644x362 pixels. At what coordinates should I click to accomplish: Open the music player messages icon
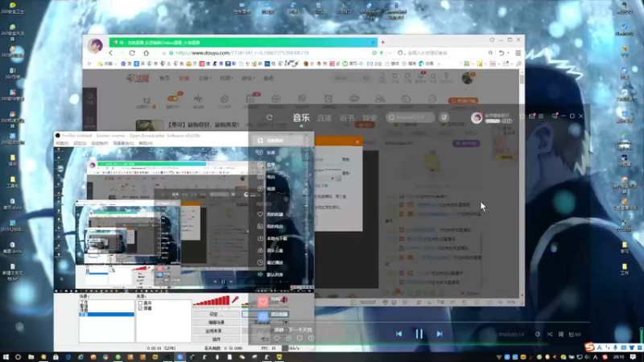[532, 116]
